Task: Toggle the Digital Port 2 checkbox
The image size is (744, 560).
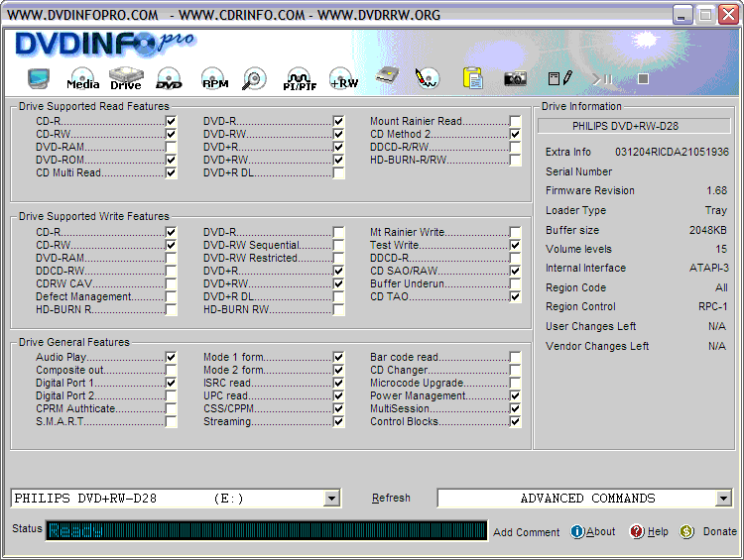Action: click(x=172, y=395)
